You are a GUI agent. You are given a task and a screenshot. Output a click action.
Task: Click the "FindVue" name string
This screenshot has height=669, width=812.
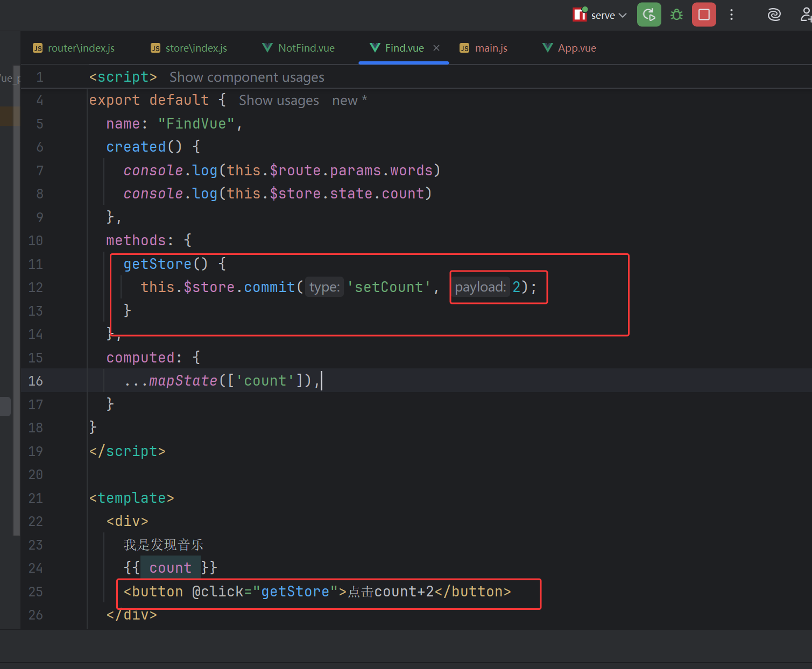click(x=196, y=124)
